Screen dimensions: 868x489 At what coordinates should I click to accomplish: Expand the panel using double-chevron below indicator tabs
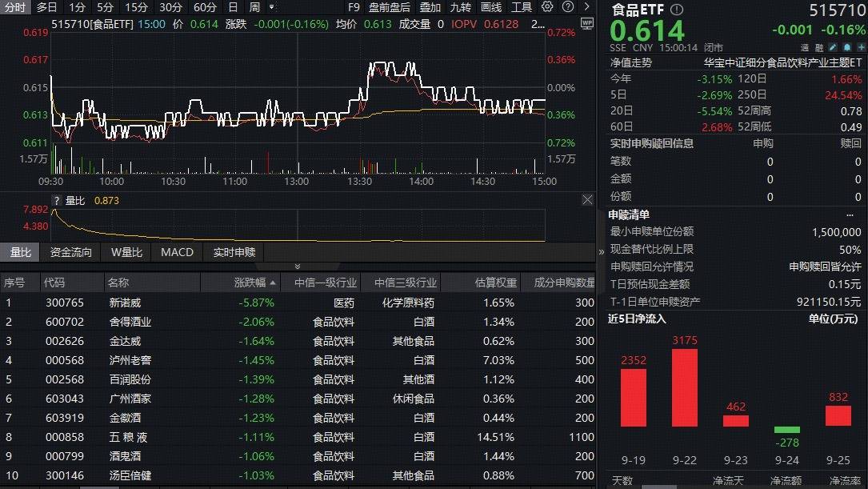298,267
